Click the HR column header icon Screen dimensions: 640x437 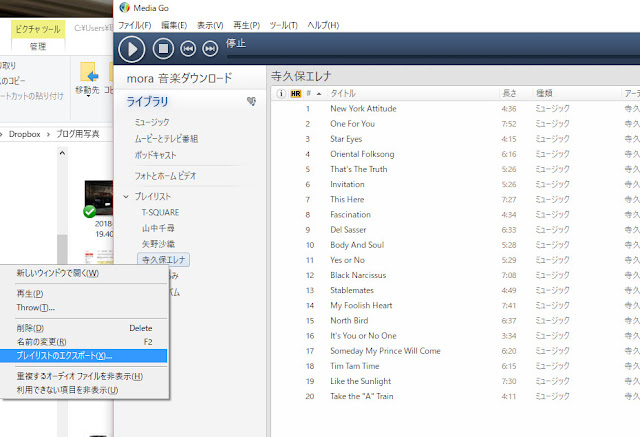pos(296,94)
